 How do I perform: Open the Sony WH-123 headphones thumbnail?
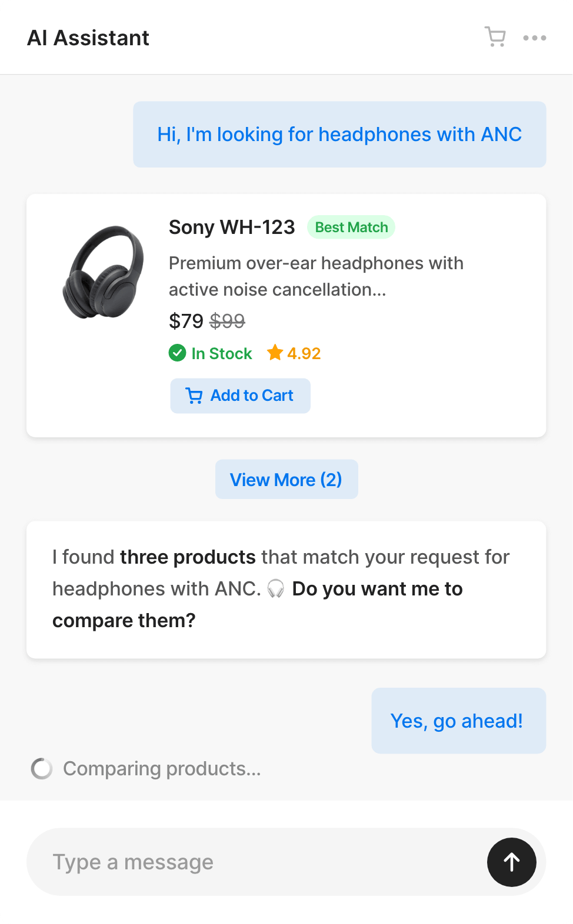point(104,272)
